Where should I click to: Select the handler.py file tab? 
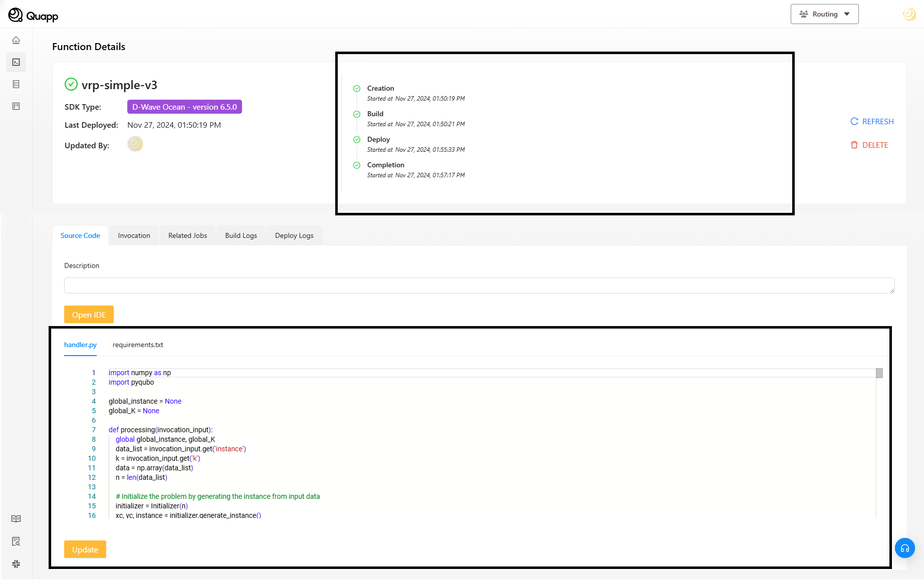click(x=80, y=345)
